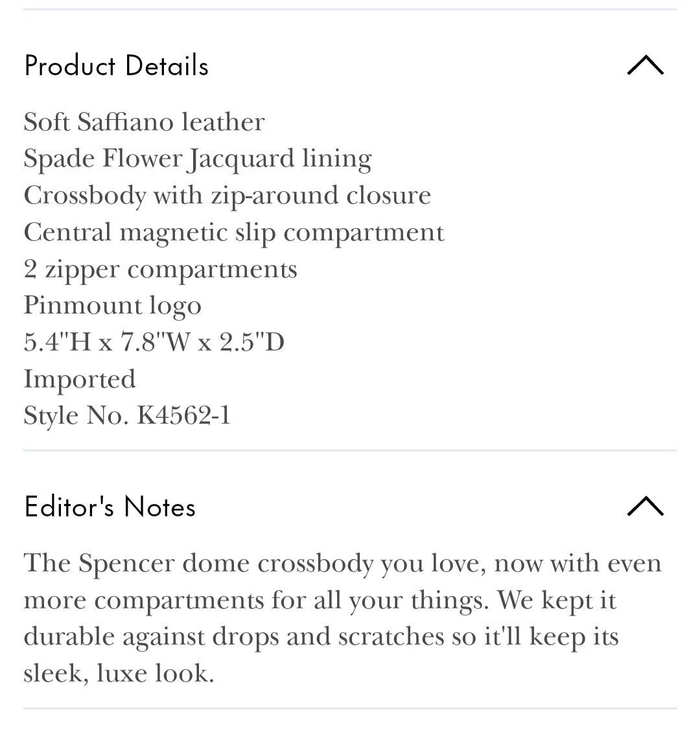The image size is (700, 754).
Task: Click the divider below Editor's Notes paragraph
Action: (x=350, y=708)
